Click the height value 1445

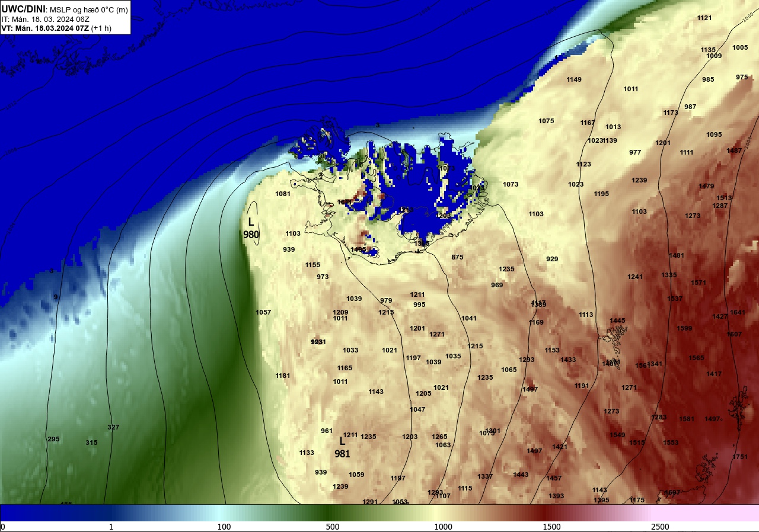click(617, 321)
